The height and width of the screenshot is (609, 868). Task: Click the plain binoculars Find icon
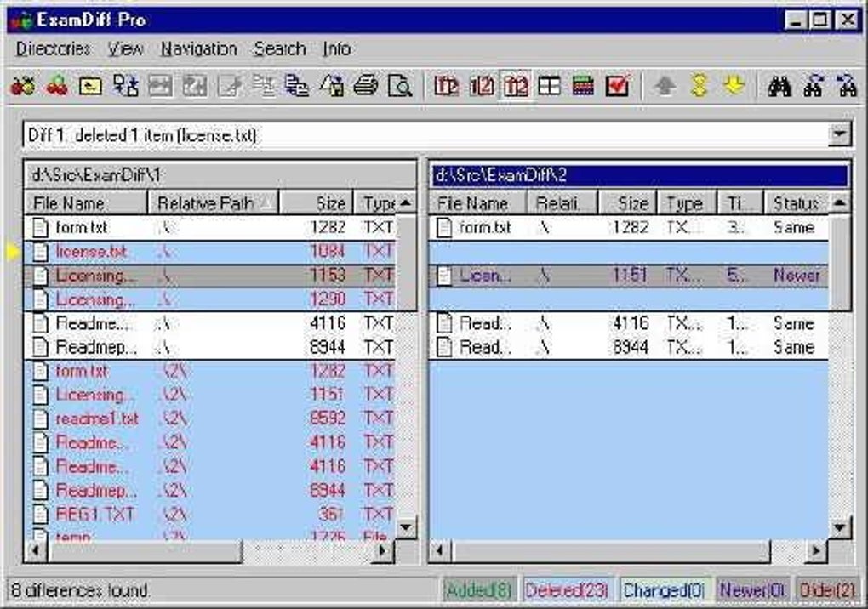click(x=779, y=86)
